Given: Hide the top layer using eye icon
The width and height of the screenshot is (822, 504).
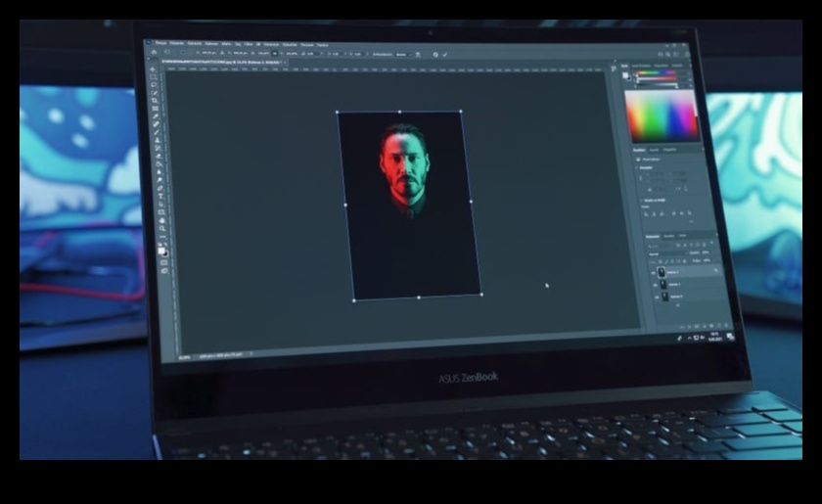Looking at the screenshot, I should click(x=655, y=272).
